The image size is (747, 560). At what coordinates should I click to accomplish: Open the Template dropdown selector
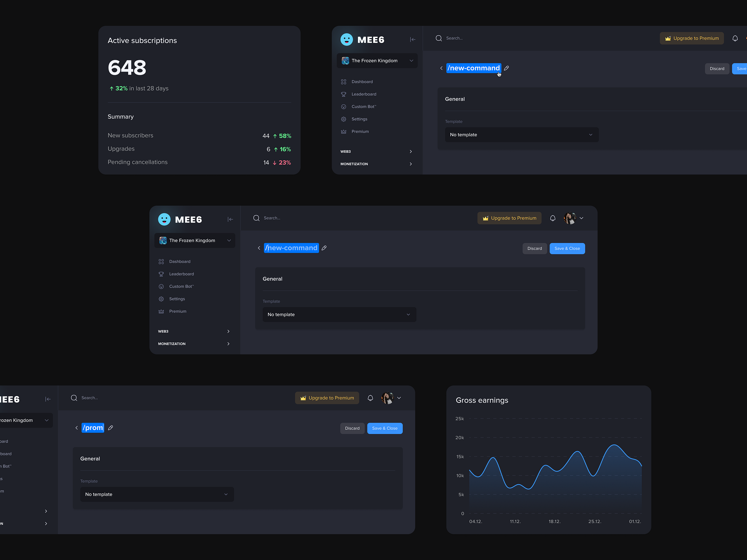point(338,314)
